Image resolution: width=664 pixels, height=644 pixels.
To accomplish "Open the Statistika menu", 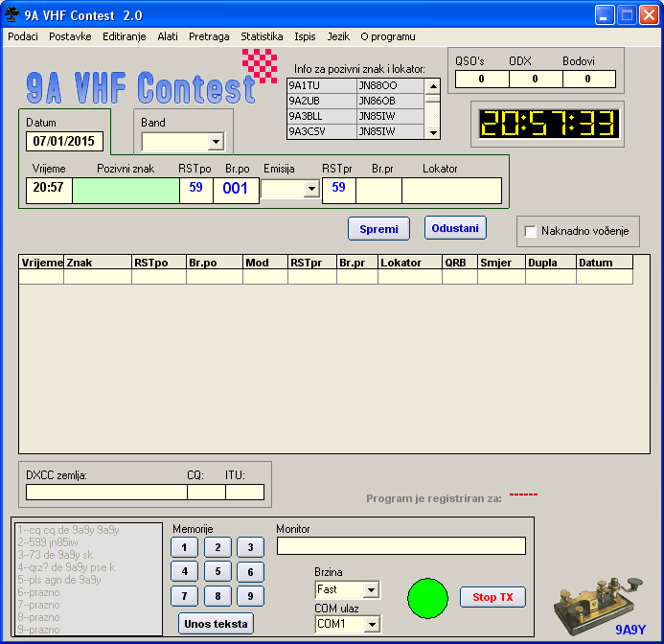I will pyautogui.click(x=262, y=36).
